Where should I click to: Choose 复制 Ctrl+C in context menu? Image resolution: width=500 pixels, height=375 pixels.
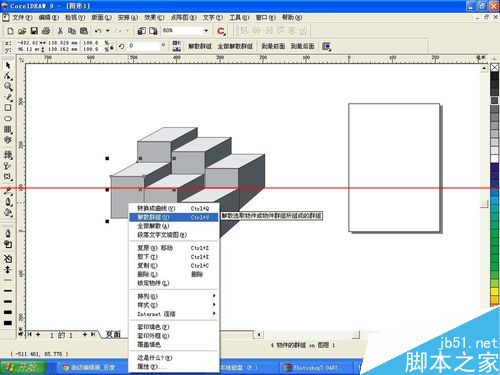pyautogui.click(x=173, y=266)
